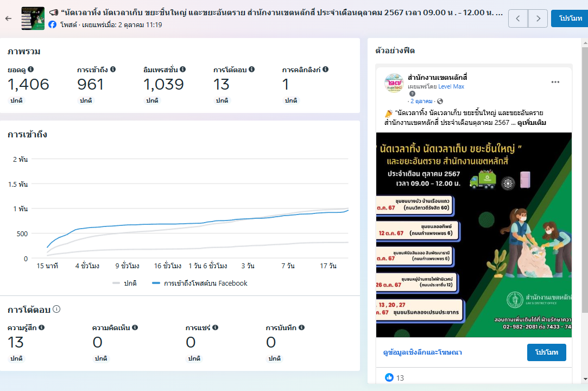This screenshot has width=588, height=391.
Task: Click the feed preview vertical scrollbar
Action: point(584,179)
